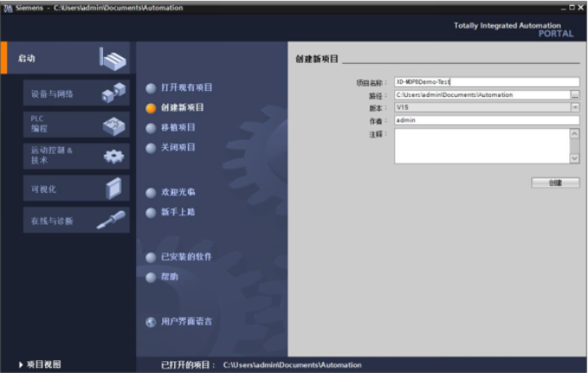The image size is (588, 373).
Task: Click the bullet next to 关闭项目
Action: pyautogui.click(x=150, y=148)
